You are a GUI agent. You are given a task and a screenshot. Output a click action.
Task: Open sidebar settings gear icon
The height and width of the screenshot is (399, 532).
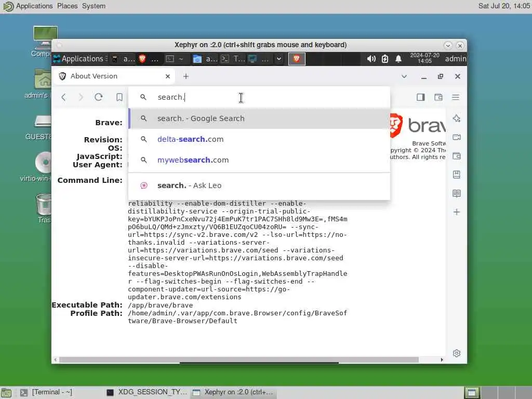click(457, 353)
